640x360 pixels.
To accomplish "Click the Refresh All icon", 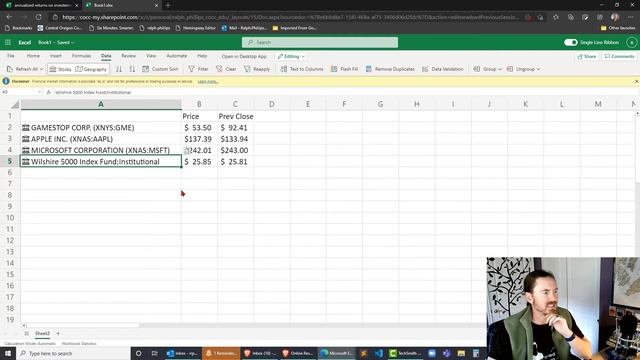I will pyautogui.click(x=10, y=69).
